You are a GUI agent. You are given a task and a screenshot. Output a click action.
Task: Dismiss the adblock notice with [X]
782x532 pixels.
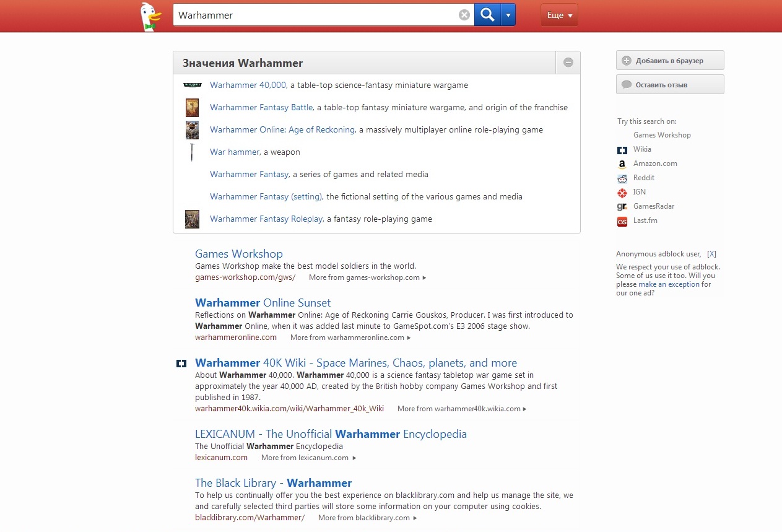(x=711, y=254)
